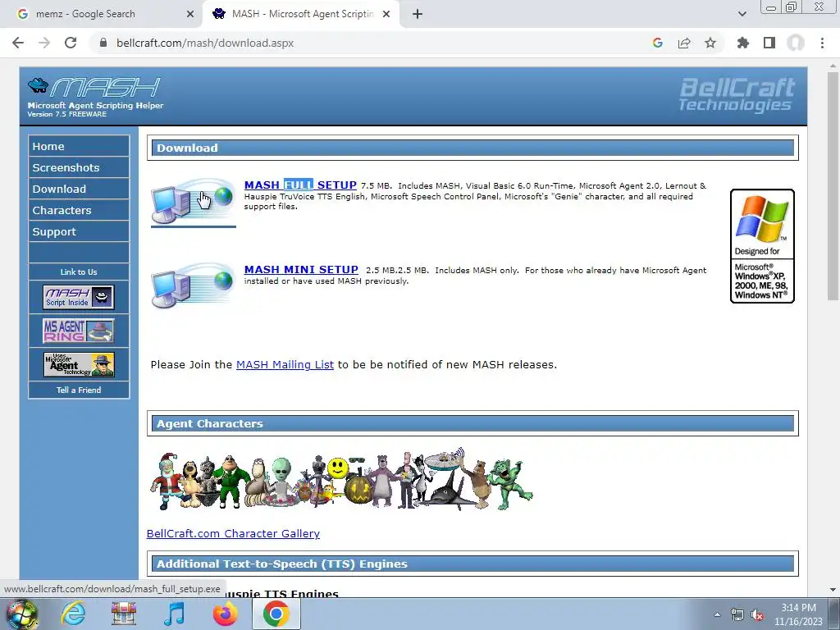Reload the bellcraft page

71,43
